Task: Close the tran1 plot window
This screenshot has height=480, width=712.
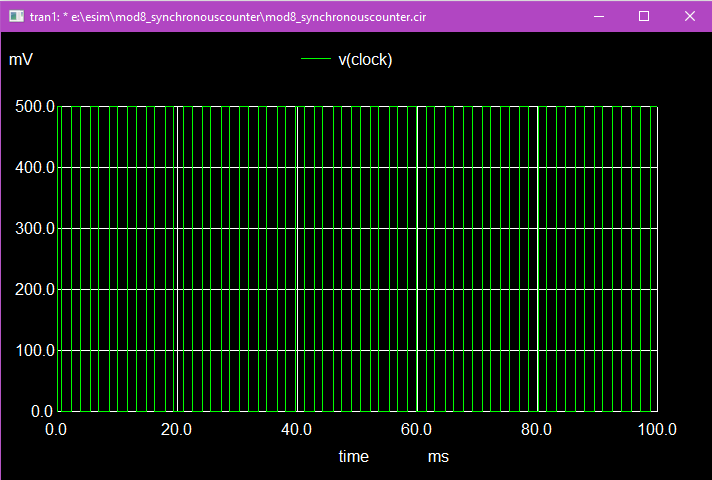Action: (x=689, y=16)
